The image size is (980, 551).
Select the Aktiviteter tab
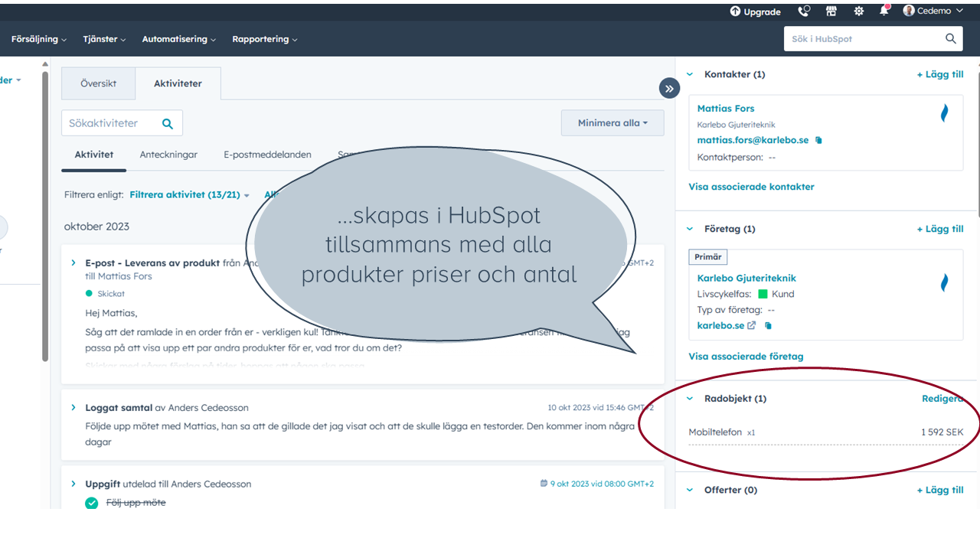(x=178, y=83)
